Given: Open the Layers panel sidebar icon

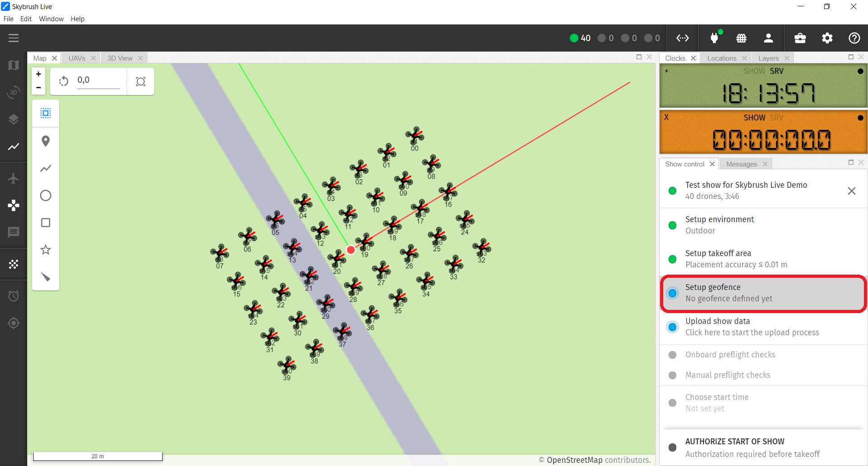Looking at the screenshot, I should tap(14, 119).
